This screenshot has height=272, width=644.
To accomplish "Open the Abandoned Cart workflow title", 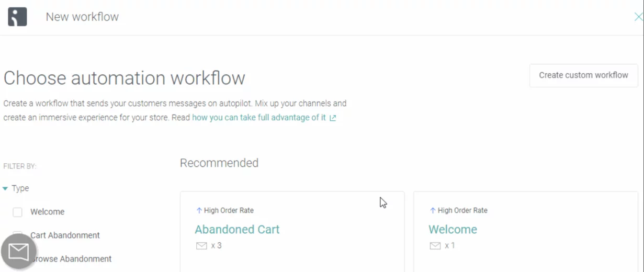I will pos(237,230).
